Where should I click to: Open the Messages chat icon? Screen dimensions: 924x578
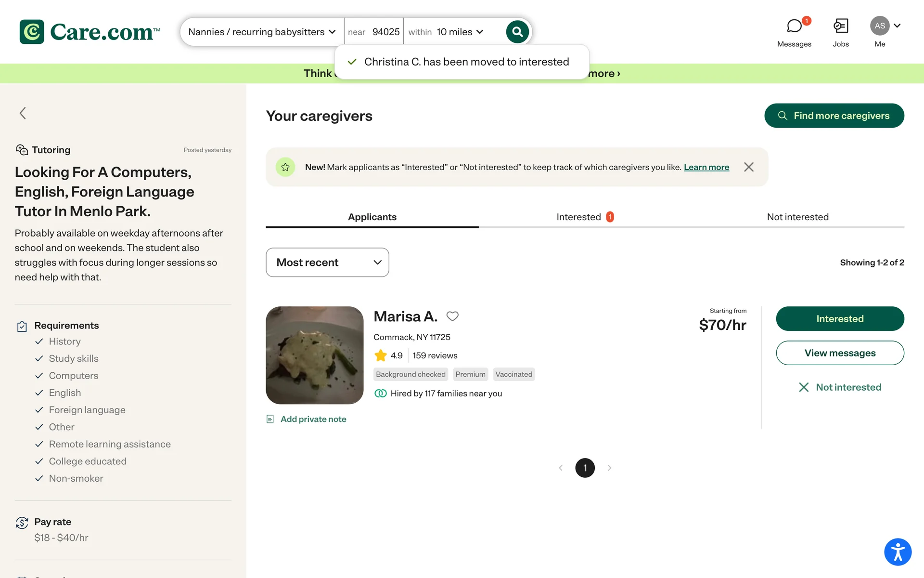pyautogui.click(x=794, y=26)
